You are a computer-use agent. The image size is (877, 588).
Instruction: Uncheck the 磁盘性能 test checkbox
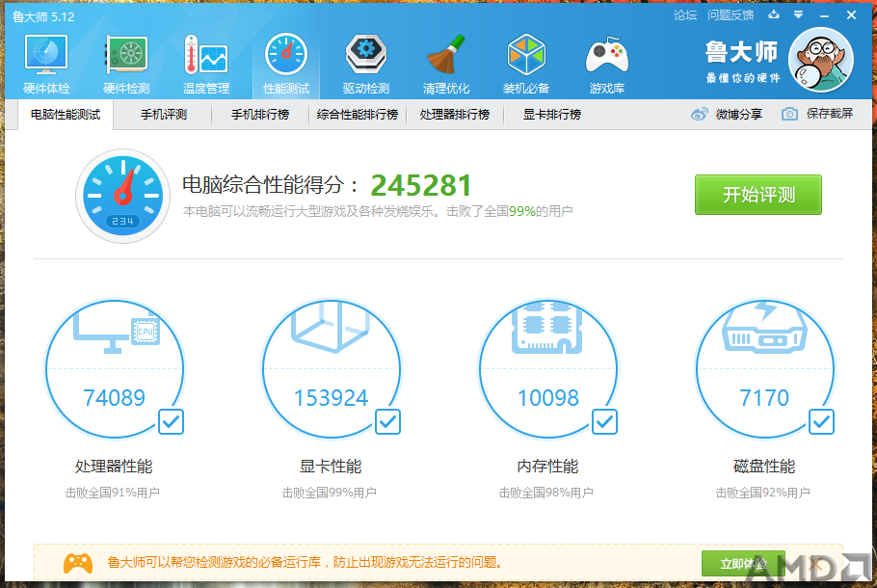pyautogui.click(x=822, y=422)
